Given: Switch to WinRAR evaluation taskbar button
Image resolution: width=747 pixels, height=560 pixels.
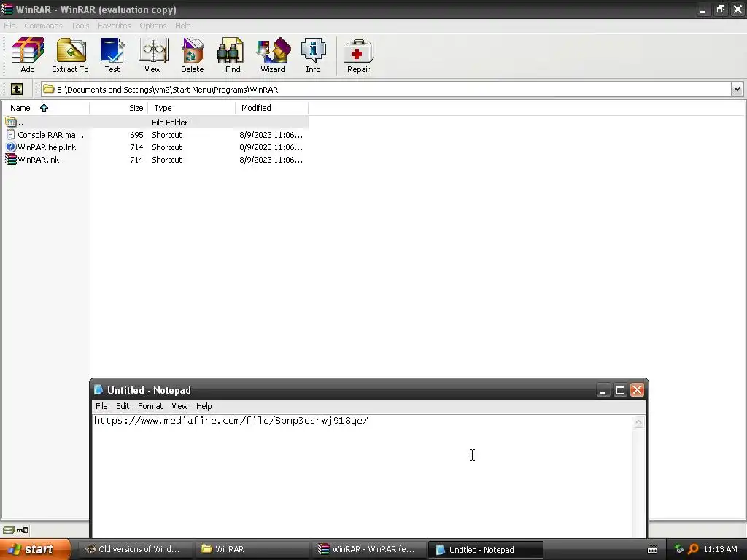Looking at the screenshot, I should click(368, 550).
